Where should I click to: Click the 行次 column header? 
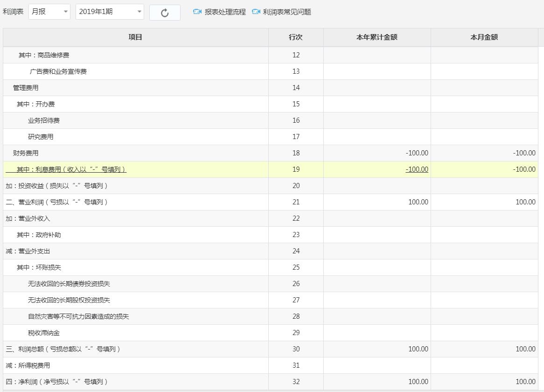(x=296, y=37)
